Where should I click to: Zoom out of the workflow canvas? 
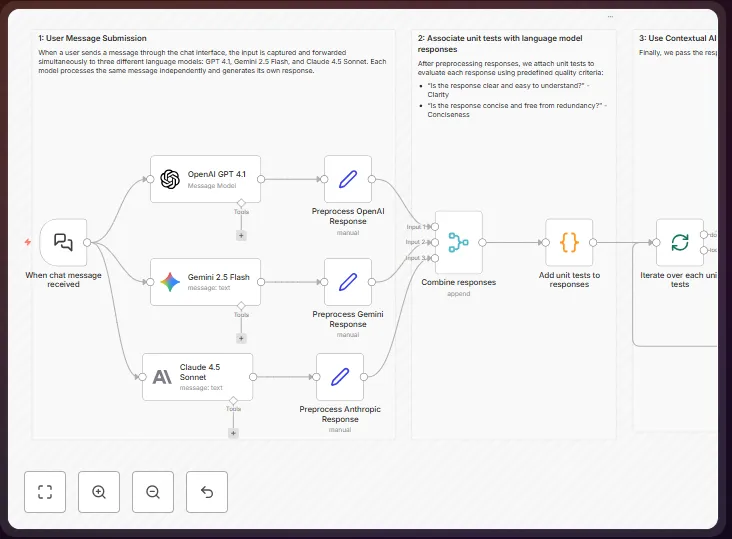click(153, 492)
